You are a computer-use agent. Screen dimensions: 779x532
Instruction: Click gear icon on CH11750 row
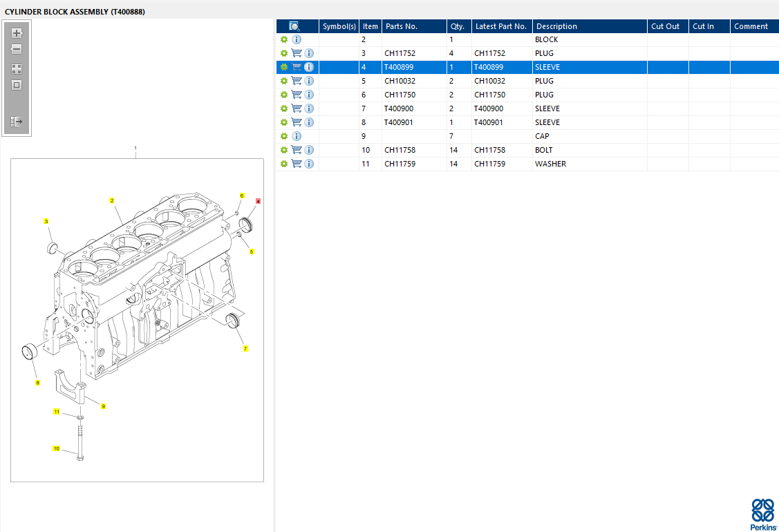pos(284,95)
